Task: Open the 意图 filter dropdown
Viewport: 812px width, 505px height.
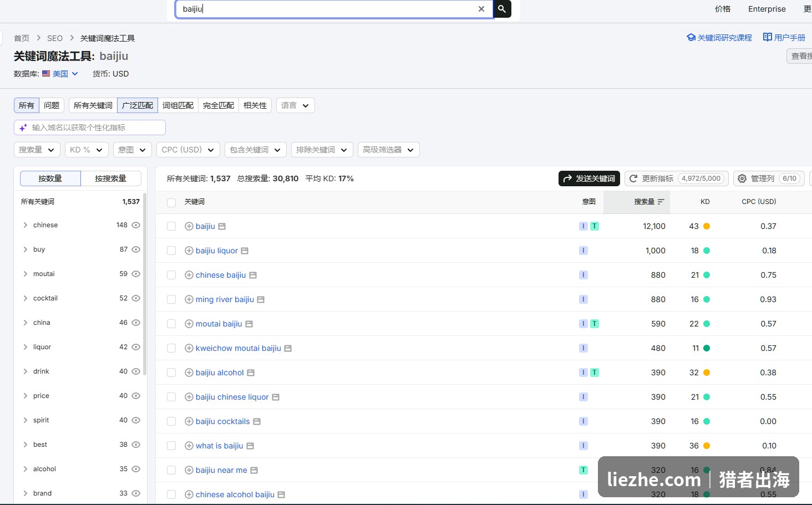Action: (132, 150)
